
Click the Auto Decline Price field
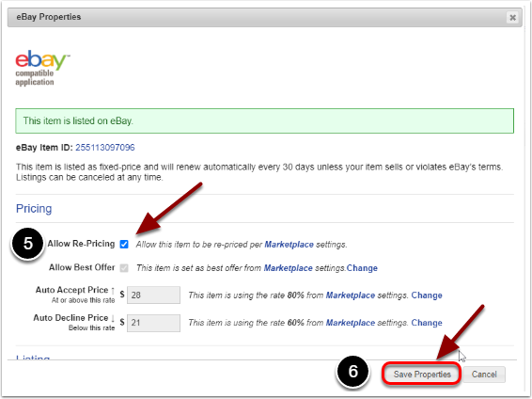[154, 323]
